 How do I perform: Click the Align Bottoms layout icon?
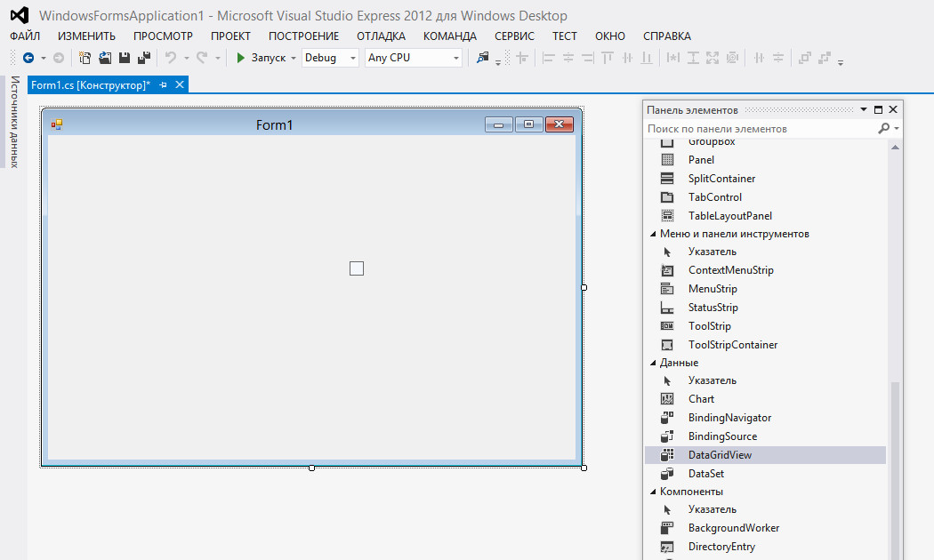[647, 58]
